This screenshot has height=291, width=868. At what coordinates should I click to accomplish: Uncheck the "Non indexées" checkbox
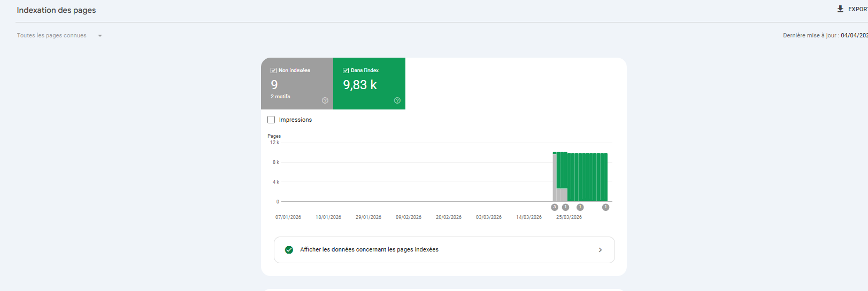pos(273,70)
